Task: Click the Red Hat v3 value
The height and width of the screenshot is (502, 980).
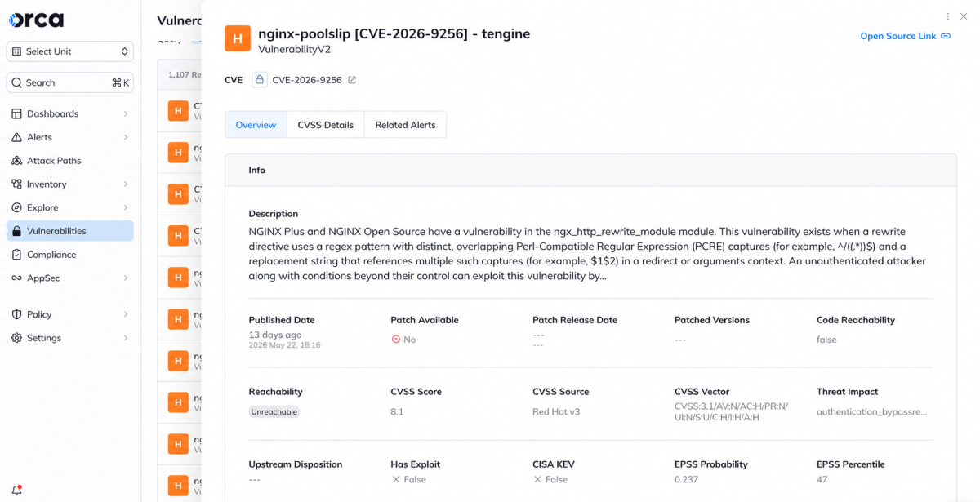Action: [x=556, y=412]
